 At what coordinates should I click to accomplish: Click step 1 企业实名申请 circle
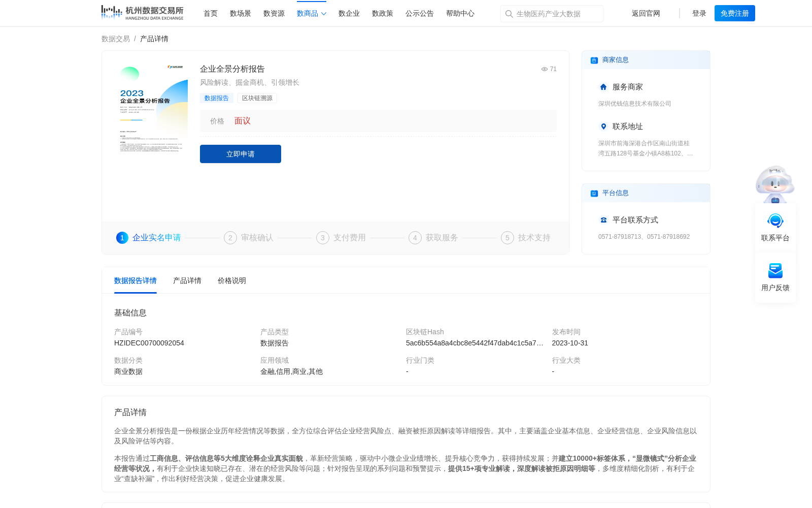click(122, 238)
